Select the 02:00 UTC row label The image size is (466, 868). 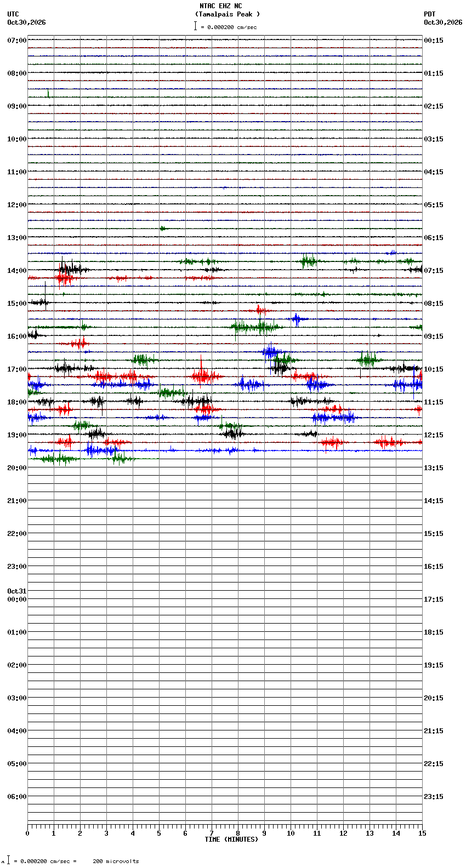tap(17, 665)
